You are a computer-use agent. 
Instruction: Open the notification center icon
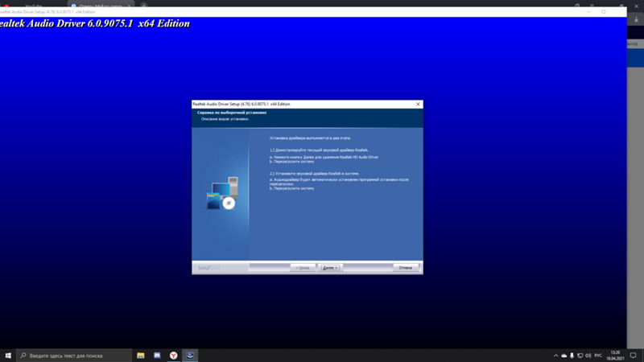pyautogui.click(x=634, y=356)
